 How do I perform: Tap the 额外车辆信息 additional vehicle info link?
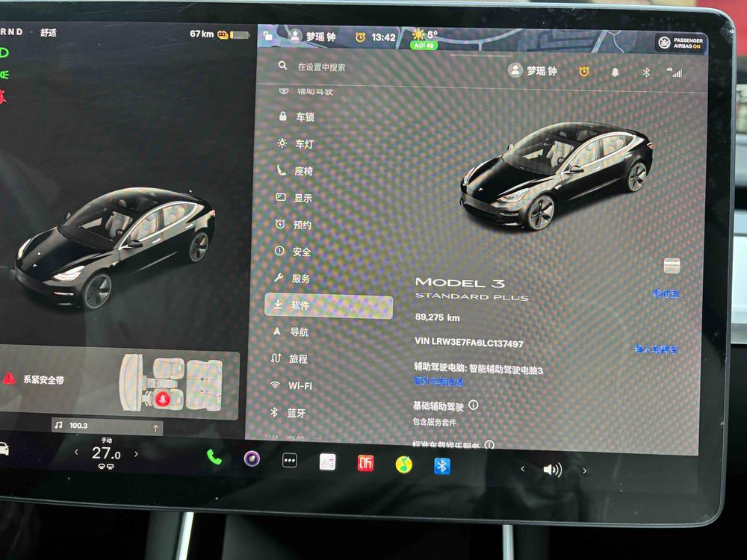[438, 382]
